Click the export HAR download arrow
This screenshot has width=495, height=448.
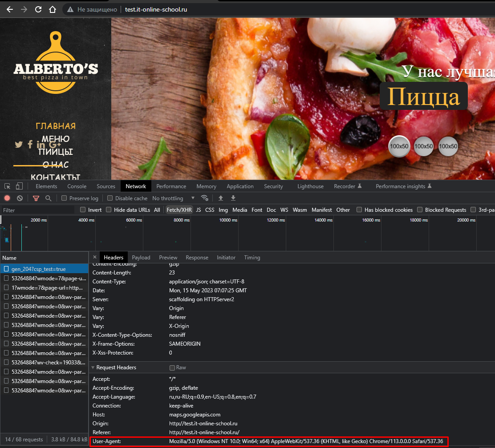pyautogui.click(x=233, y=198)
